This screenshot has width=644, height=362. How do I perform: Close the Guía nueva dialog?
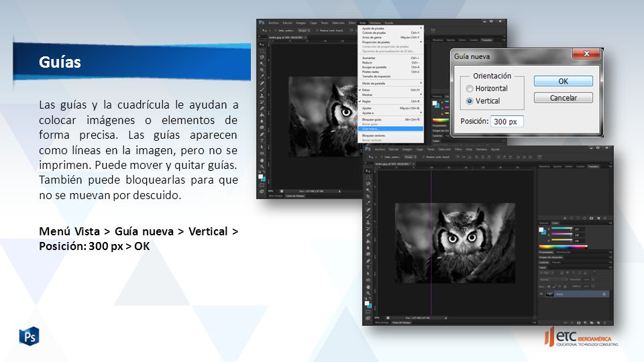[x=586, y=54]
